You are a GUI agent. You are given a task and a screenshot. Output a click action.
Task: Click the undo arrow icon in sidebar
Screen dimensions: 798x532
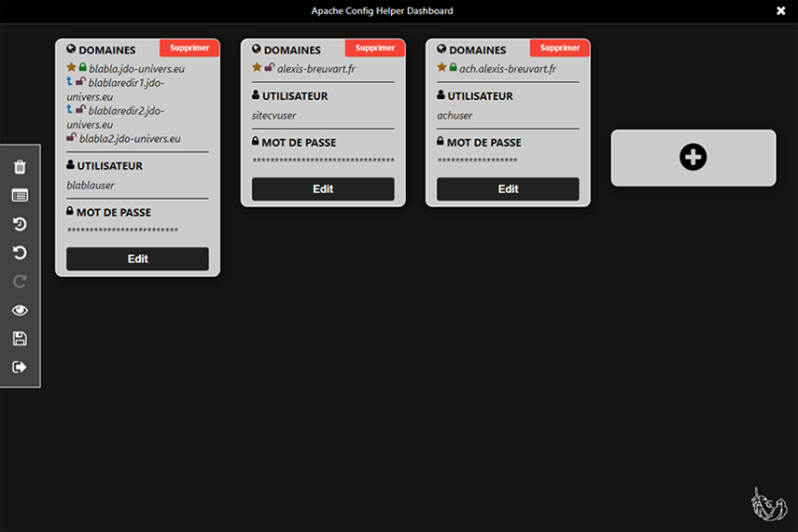(20, 253)
